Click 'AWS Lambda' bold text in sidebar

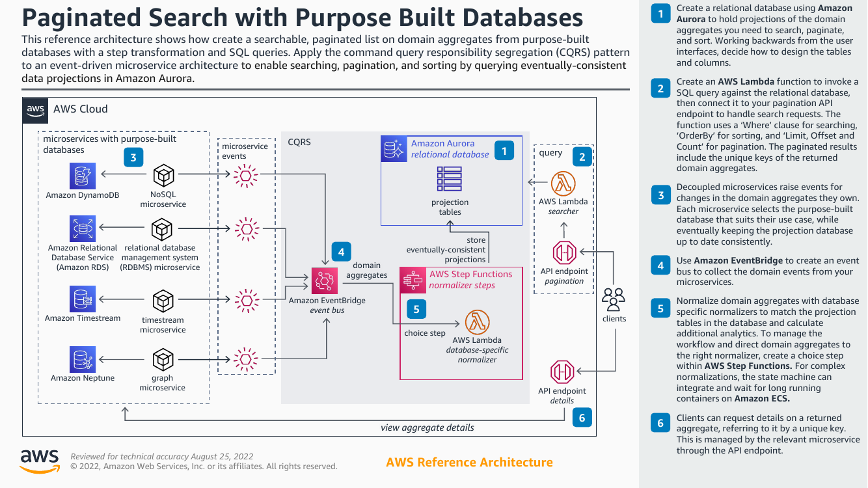(x=745, y=81)
